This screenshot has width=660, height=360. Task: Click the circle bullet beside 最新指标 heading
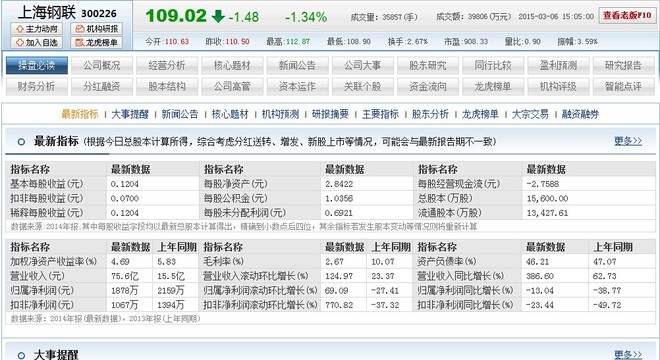[x=21, y=142]
